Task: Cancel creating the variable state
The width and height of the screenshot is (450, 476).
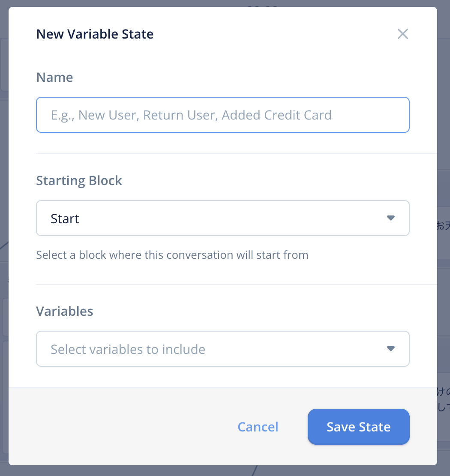Action: (258, 427)
